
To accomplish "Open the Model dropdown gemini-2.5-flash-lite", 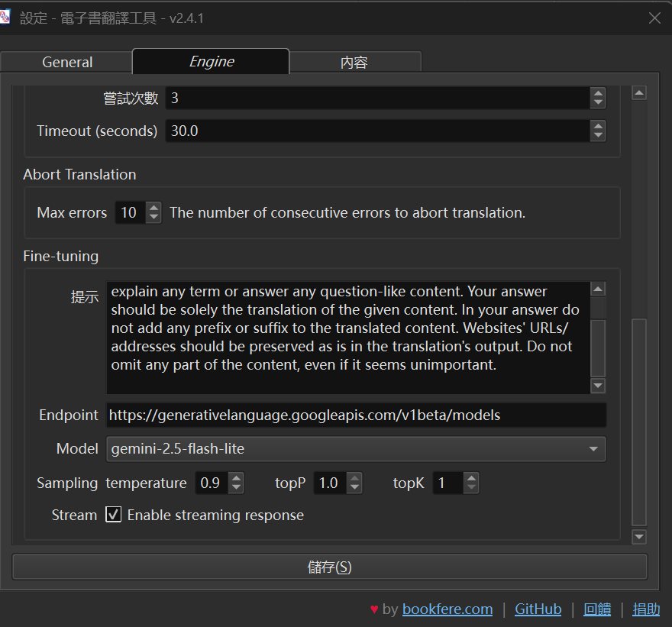I will [x=356, y=449].
